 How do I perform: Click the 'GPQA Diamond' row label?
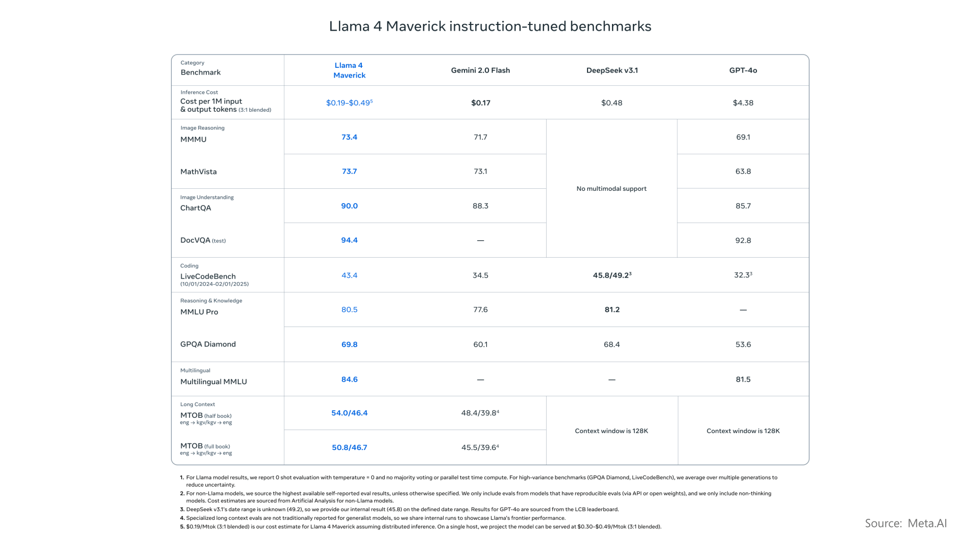coord(208,344)
